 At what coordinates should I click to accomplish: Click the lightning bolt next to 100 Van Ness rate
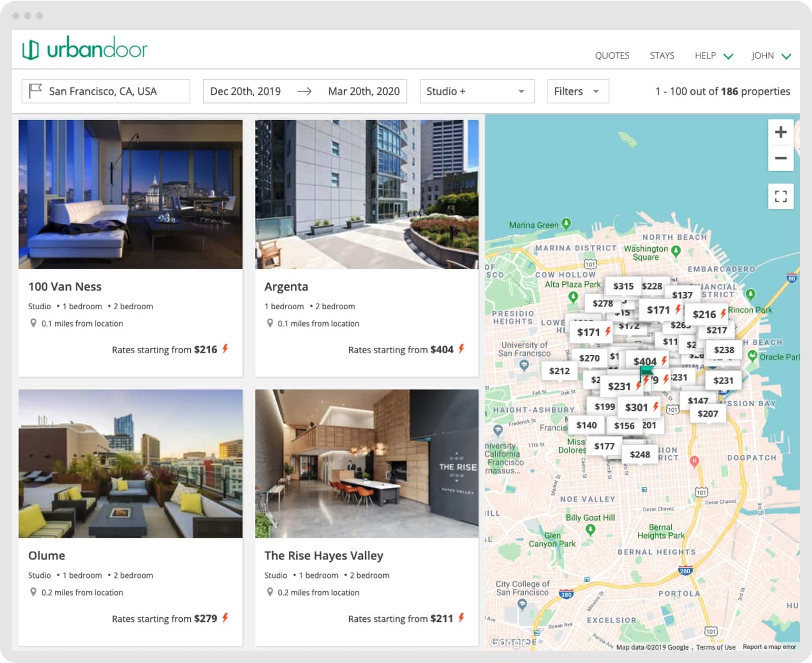point(225,349)
